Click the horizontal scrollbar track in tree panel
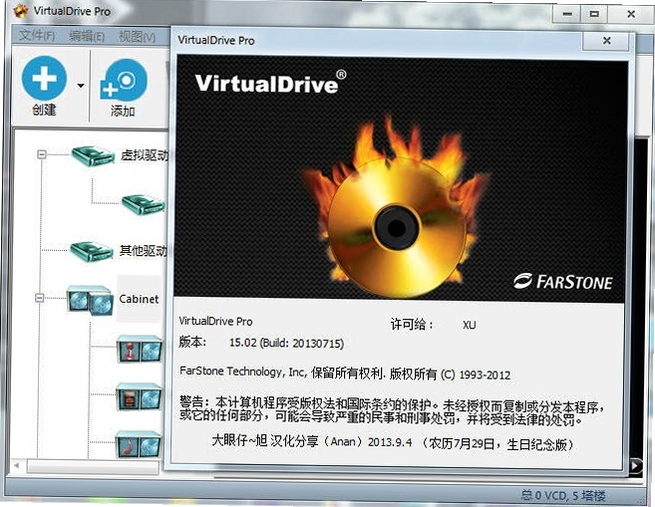This screenshot has height=507, width=655. (x=93, y=466)
